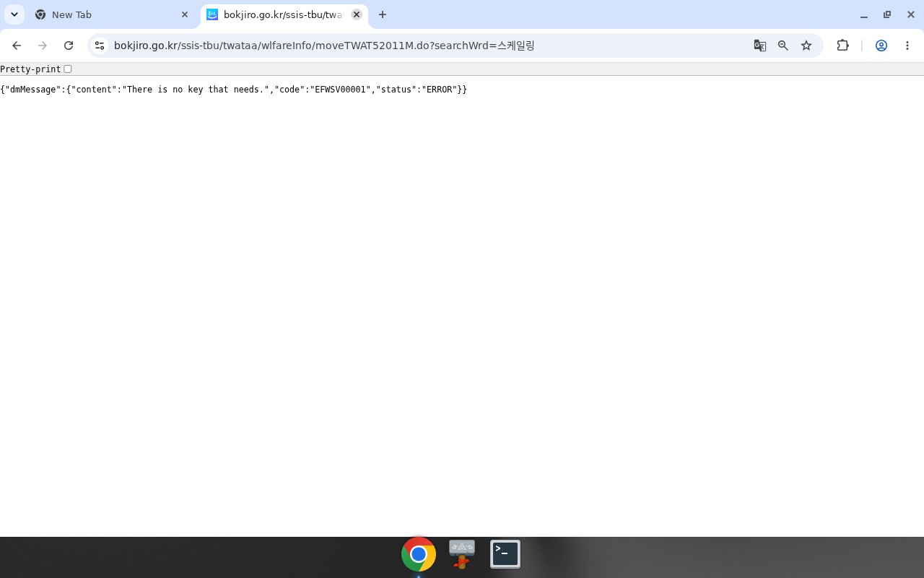This screenshot has width=924, height=578.
Task: Open Chrome three-dot menu
Action: [x=907, y=46]
